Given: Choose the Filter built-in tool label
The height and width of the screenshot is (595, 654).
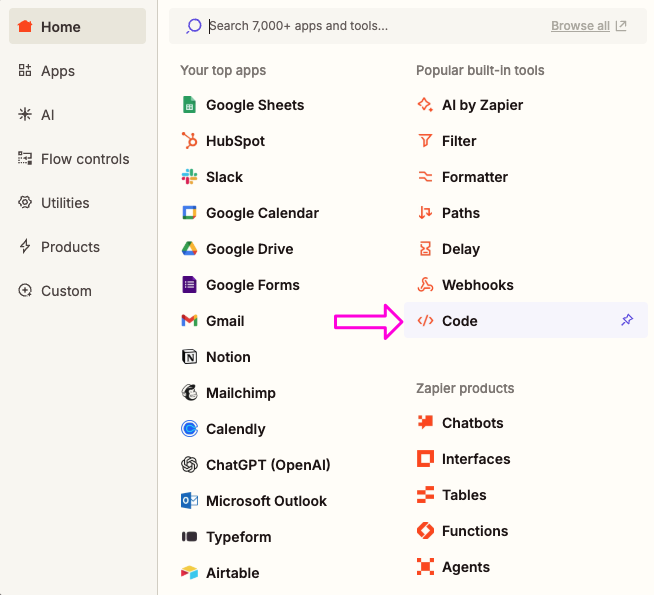Looking at the screenshot, I should click(459, 141).
